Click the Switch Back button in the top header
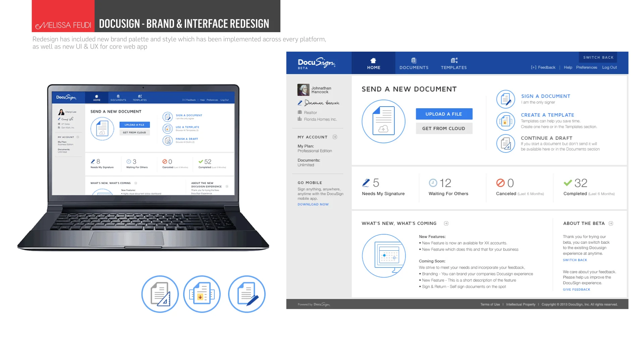Image resolution: width=644 pixels, height=362 pixels. (598, 57)
